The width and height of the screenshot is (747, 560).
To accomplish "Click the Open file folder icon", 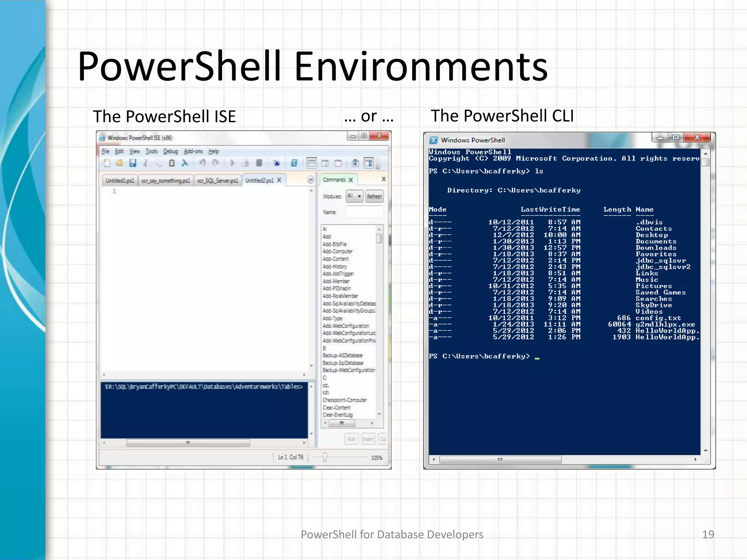I will [120, 163].
